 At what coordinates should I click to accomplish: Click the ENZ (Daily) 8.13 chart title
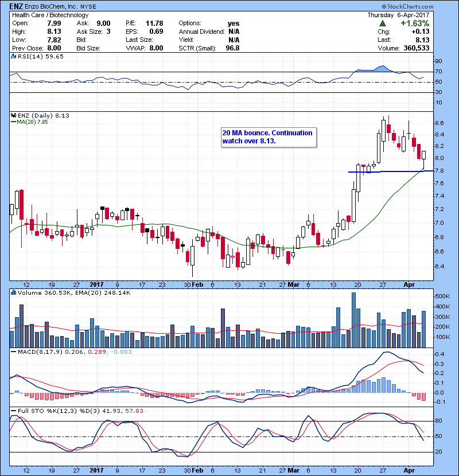(44, 115)
